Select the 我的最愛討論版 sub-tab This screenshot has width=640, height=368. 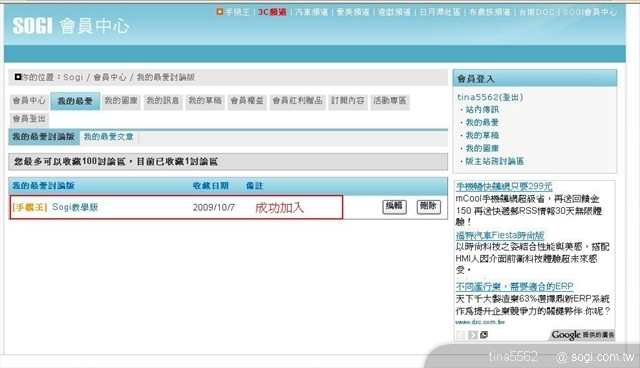click(x=43, y=137)
